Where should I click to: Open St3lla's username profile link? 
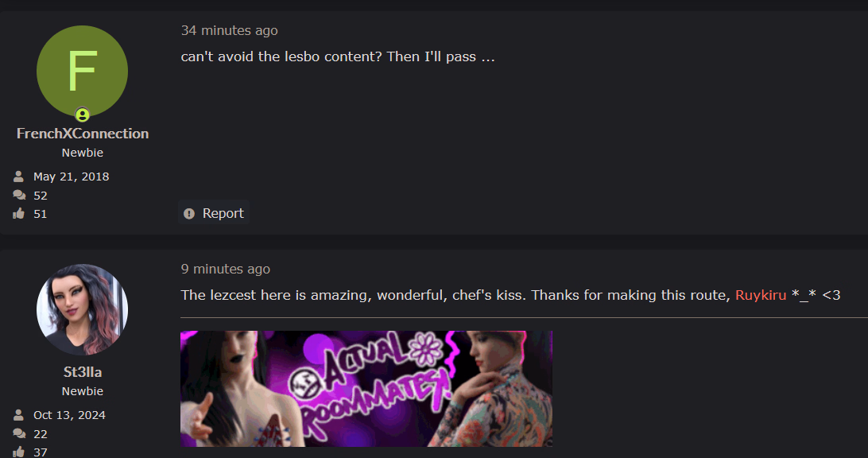pyautogui.click(x=83, y=372)
